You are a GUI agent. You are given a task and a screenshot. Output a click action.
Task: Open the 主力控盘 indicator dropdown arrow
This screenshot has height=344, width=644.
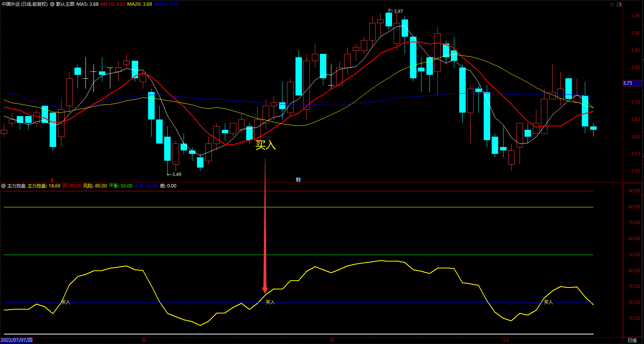click(x=3, y=186)
